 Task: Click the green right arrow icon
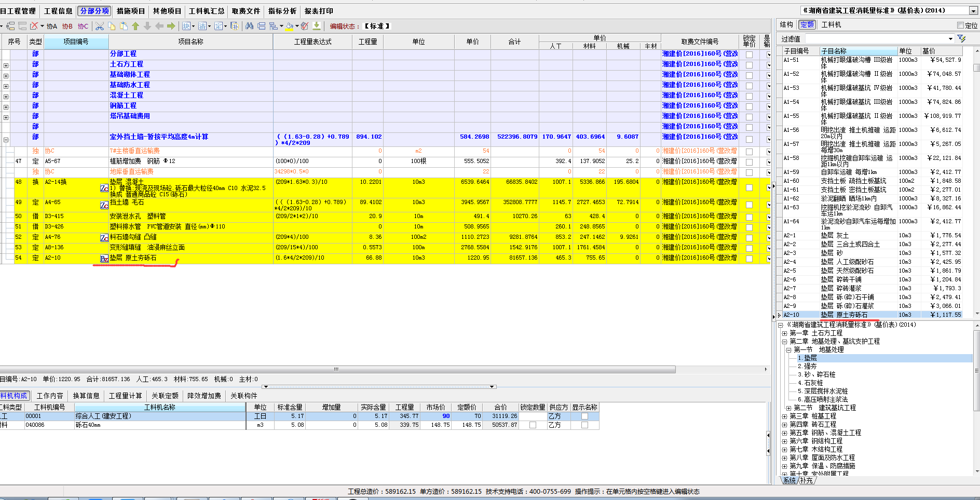click(x=171, y=26)
